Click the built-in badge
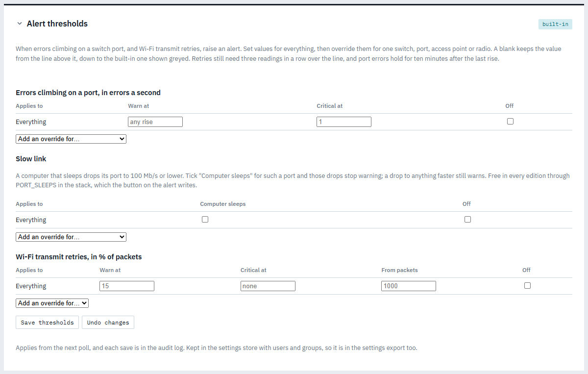Viewport: 588px width, 374px height. 555,24
